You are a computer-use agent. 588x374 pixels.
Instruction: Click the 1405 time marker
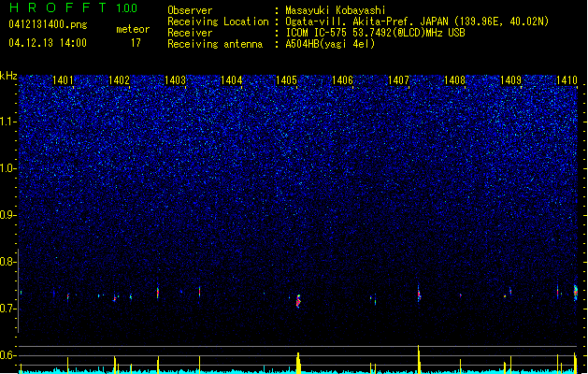(x=286, y=79)
